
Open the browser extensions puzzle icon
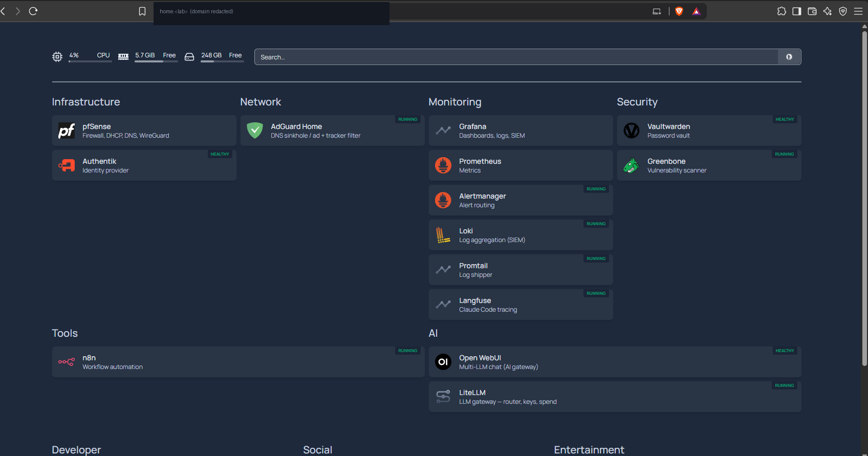tap(782, 11)
